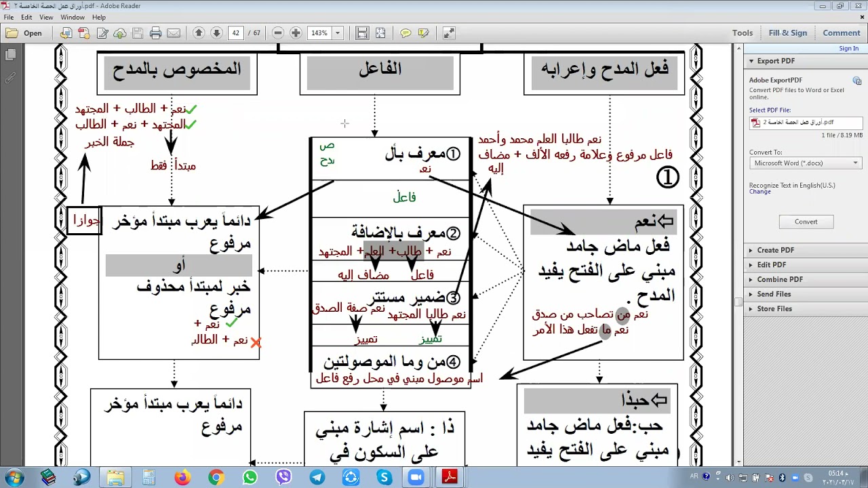Open the View menu
The width and height of the screenshot is (868, 488).
tap(46, 17)
